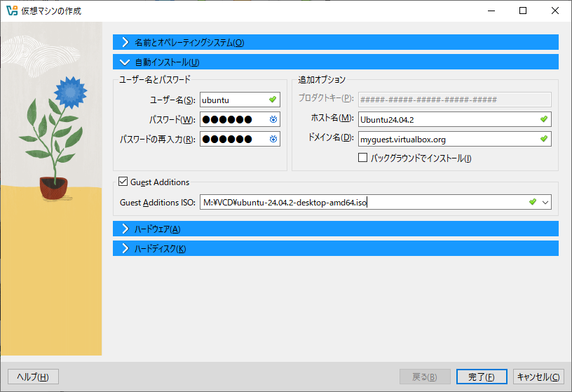Click the disabled 戻る button
Screen dimensions: 572x392
(425, 377)
